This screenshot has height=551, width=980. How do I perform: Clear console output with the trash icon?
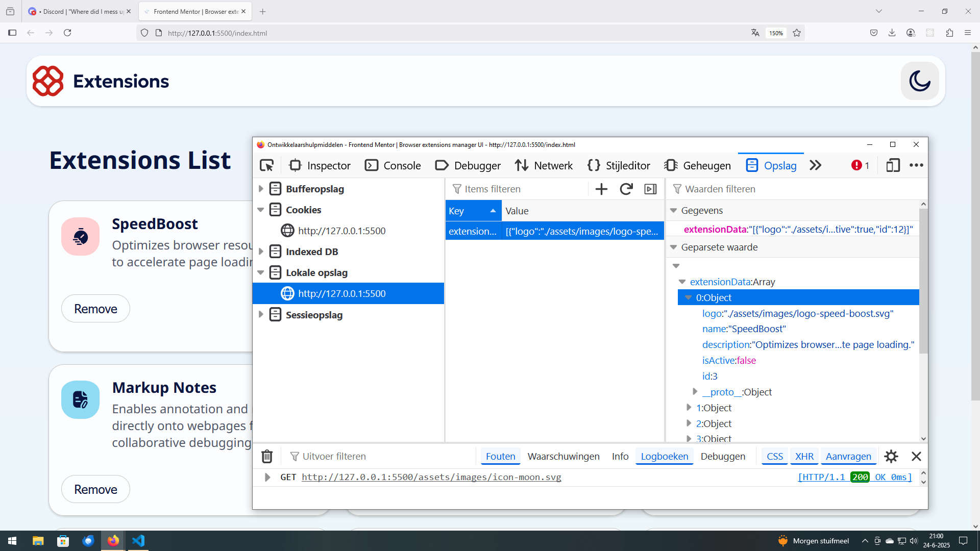tap(267, 456)
